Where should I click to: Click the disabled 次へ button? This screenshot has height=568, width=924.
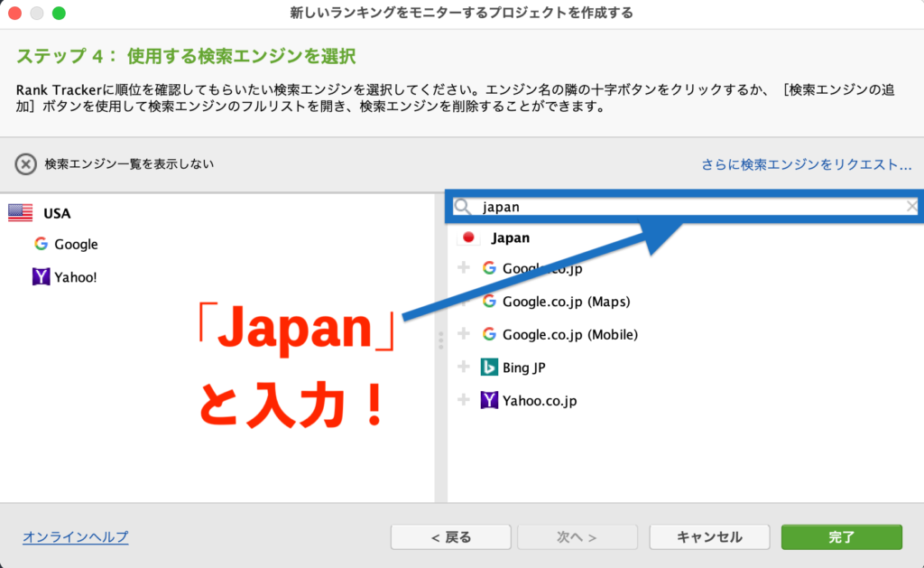point(577,536)
